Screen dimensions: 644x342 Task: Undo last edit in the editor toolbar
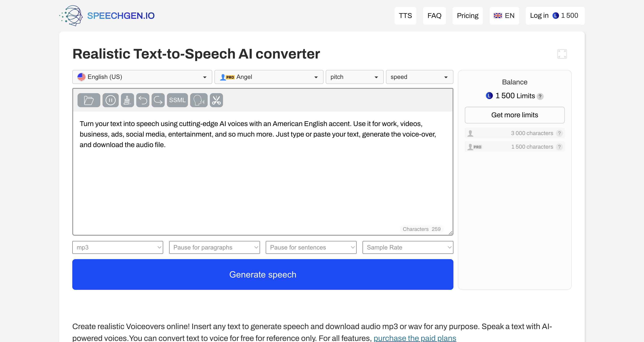pyautogui.click(x=143, y=100)
